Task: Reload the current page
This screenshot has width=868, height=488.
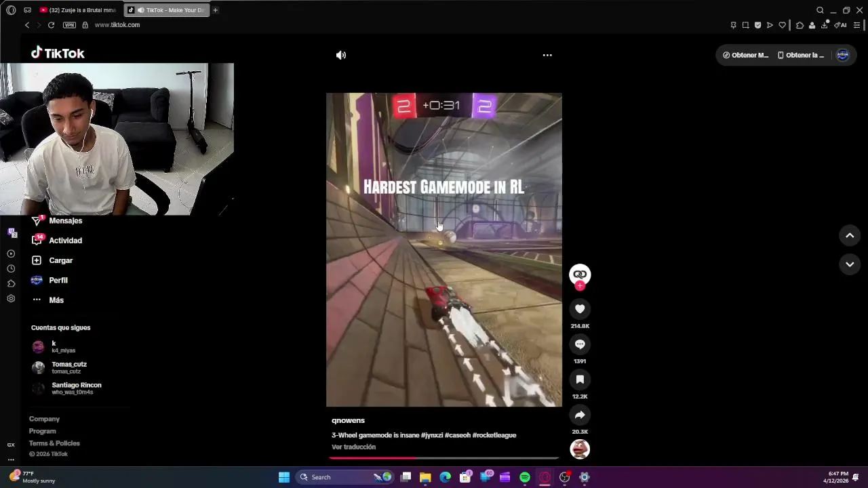Action: 51,25
